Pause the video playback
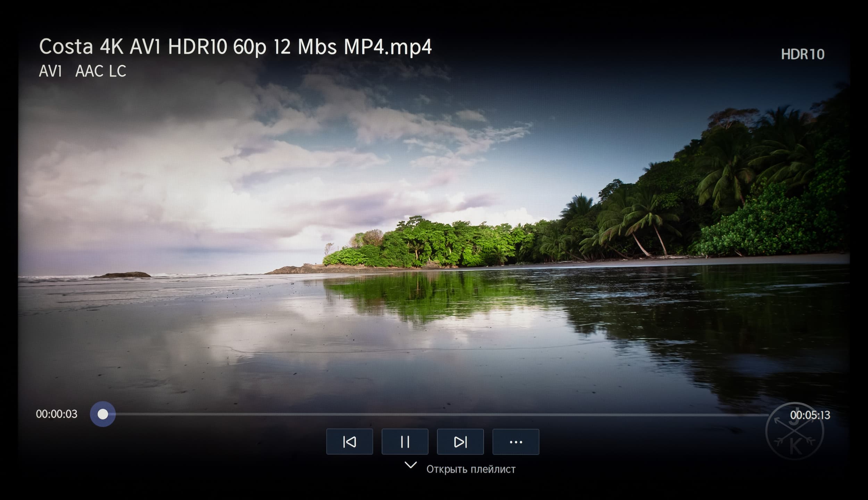This screenshot has height=500, width=868. [405, 442]
